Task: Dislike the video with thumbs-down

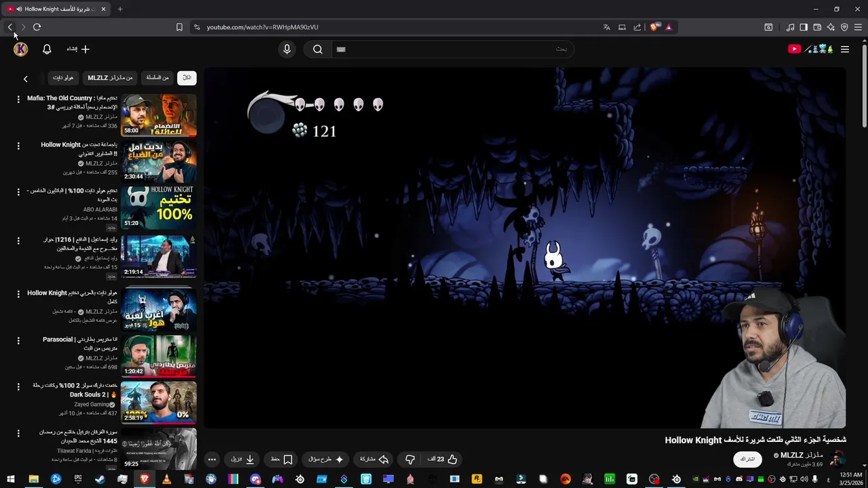Action: (x=410, y=460)
